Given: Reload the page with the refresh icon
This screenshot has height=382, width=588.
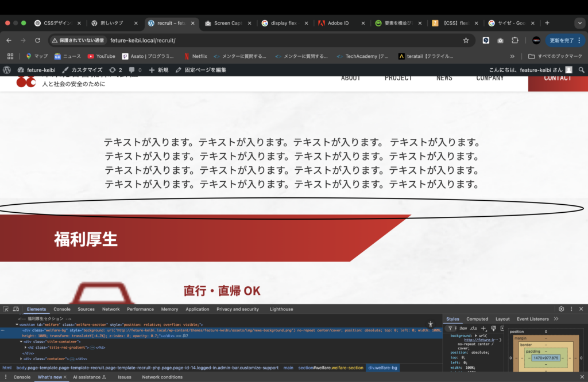Looking at the screenshot, I should [38, 41].
